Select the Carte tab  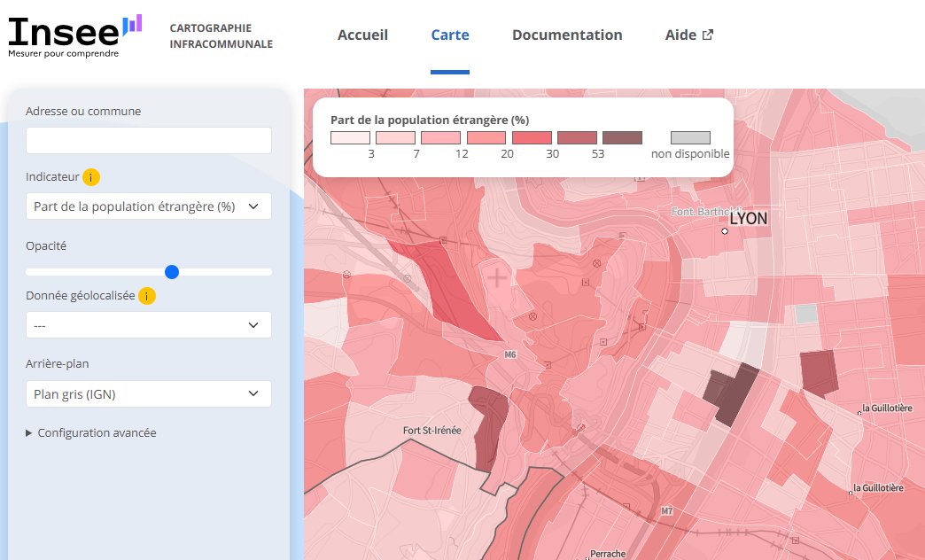click(x=450, y=35)
